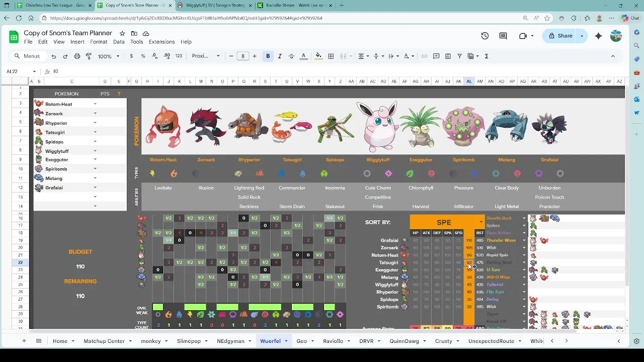Click the Wigglytuff sprite image
This screenshot has height=362, width=644.
(377, 127)
